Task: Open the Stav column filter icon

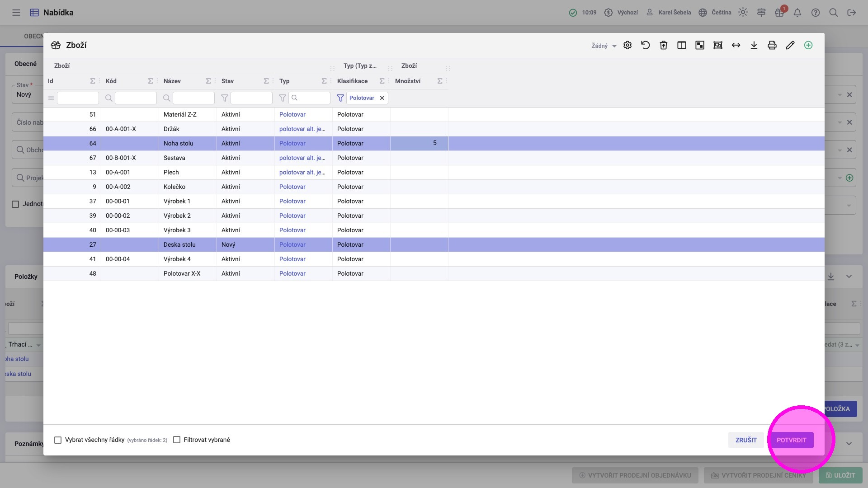Action: (x=225, y=98)
